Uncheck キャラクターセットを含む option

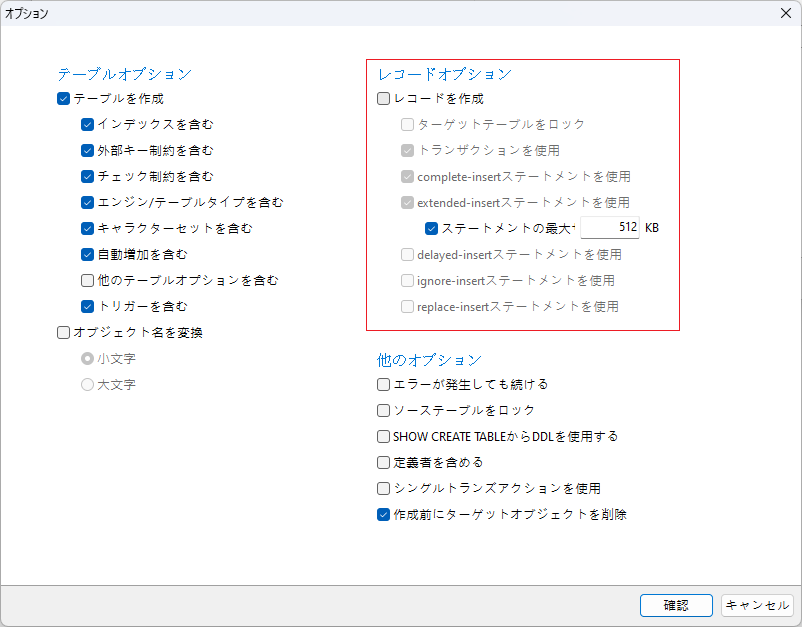click(x=88, y=229)
